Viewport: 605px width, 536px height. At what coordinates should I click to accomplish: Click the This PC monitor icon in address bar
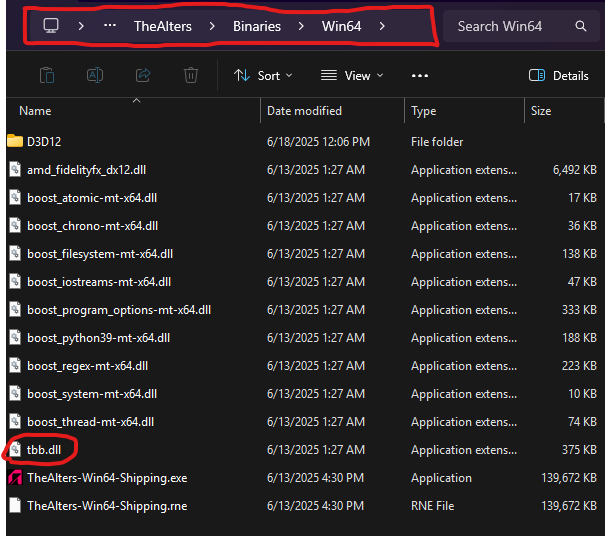tap(51, 26)
